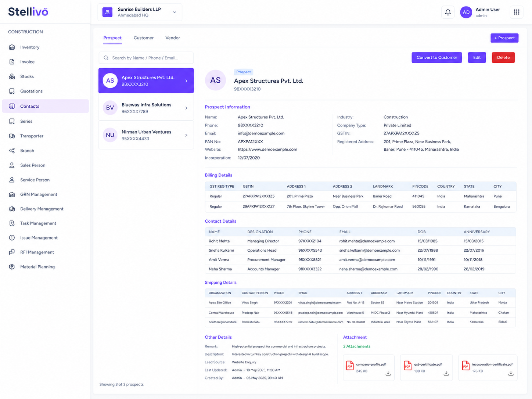Image resolution: width=532 pixels, height=399 pixels.
Task: Switch to the Prospect tab
Action: (112, 38)
